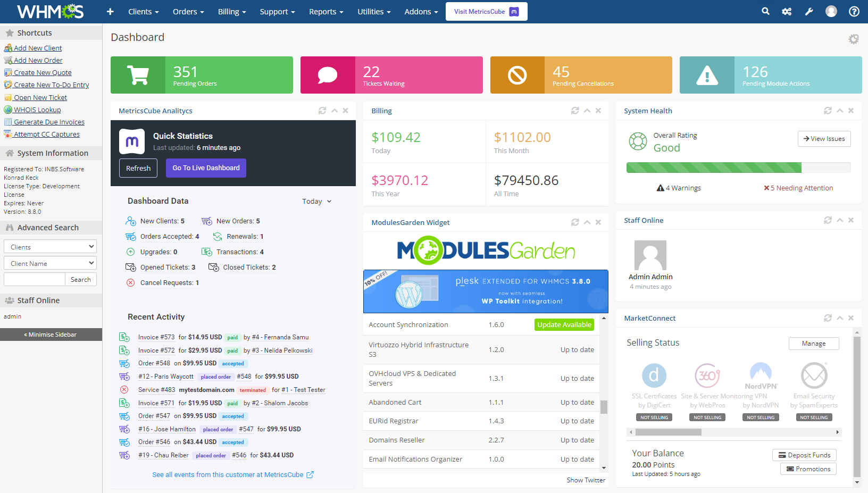The width and height of the screenshot is (868, 493).
Task: Click the SSL Certificates DigiCert icon
Action: [654, 375]
